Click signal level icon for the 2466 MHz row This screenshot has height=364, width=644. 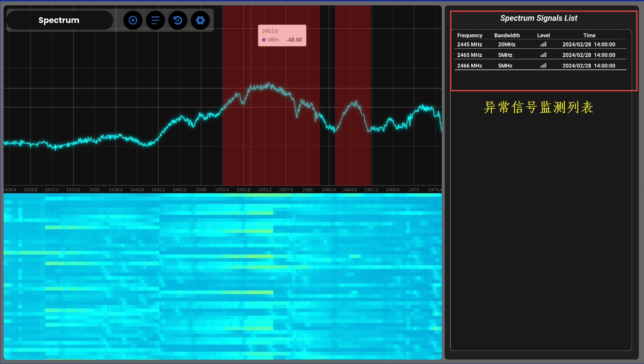(x=543, y=66)
